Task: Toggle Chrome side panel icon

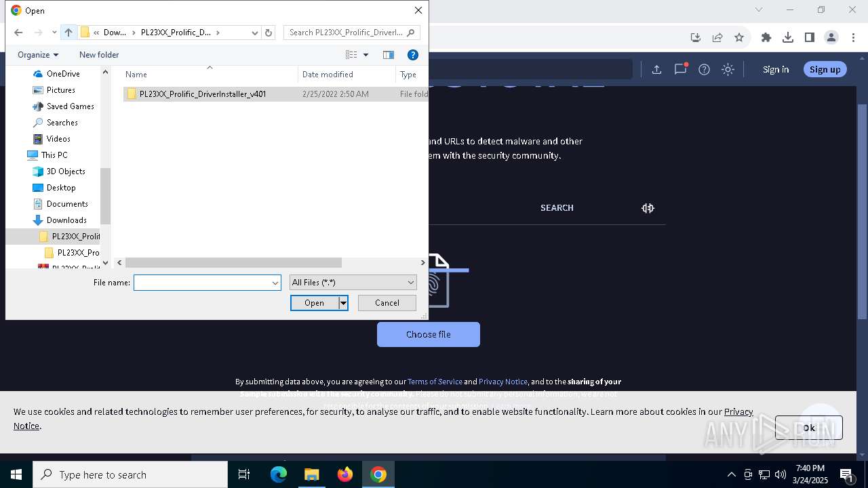Action: click(x=809, y=37)
